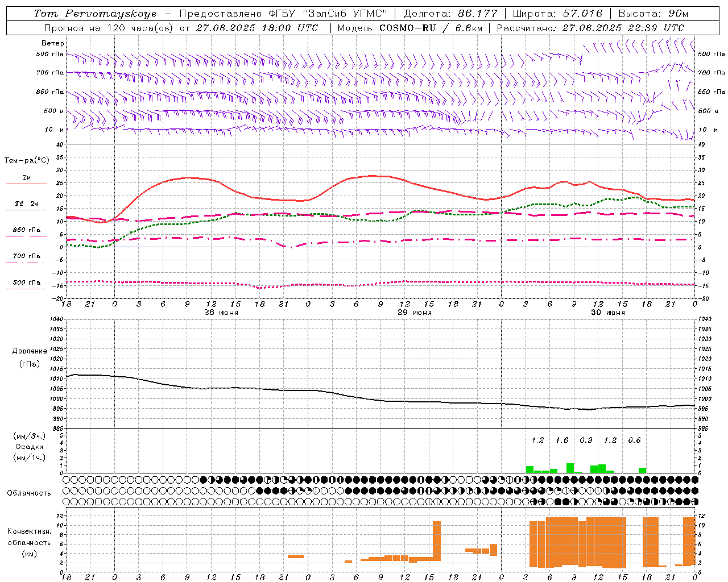Image resolution: width=728 pixels, height=582 pixels.
Task: Click the precipitation value 0.6
Action: (634, 440)
